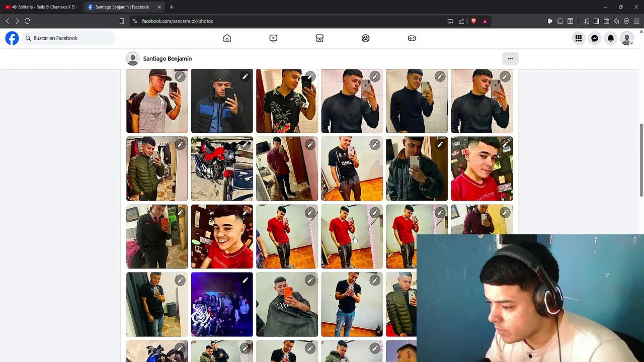Open the browser extensions puzzle icon
The image size is (644, 362).
coord(560,21)
